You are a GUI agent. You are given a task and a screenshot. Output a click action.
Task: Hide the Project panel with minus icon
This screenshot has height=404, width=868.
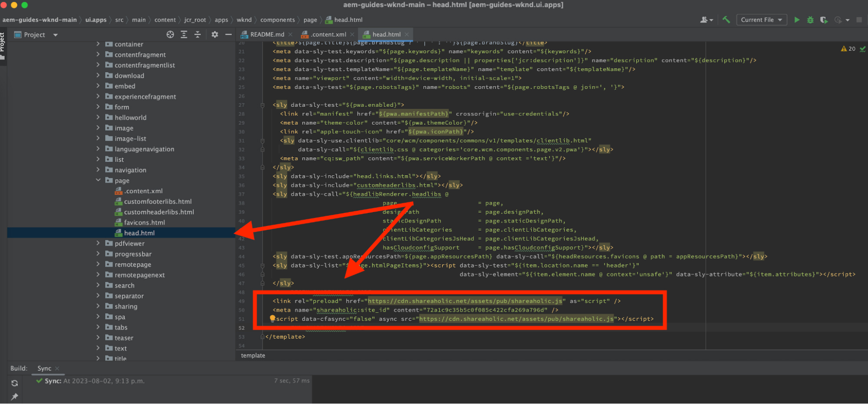coord(228,34)
